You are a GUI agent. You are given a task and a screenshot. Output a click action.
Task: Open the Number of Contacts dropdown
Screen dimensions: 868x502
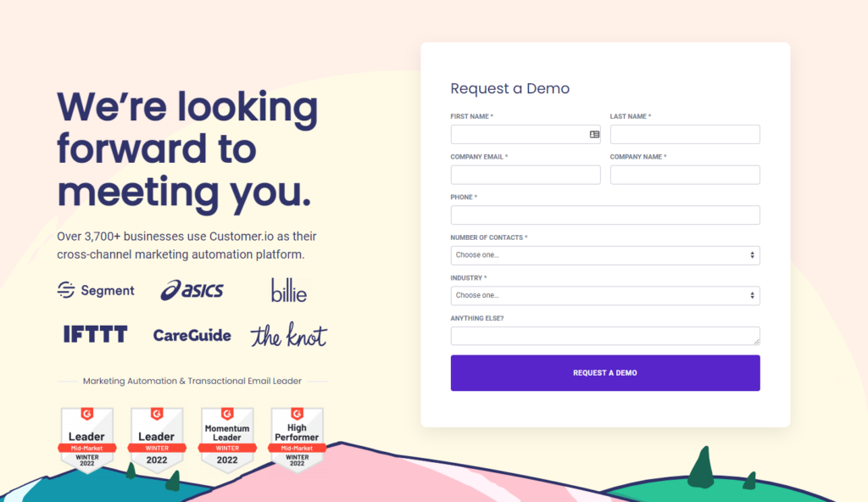coord(605,255)
